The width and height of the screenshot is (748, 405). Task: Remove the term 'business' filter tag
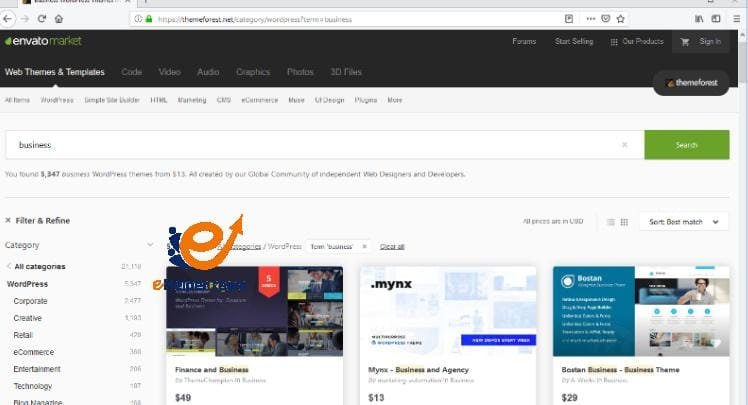point(364,246)
